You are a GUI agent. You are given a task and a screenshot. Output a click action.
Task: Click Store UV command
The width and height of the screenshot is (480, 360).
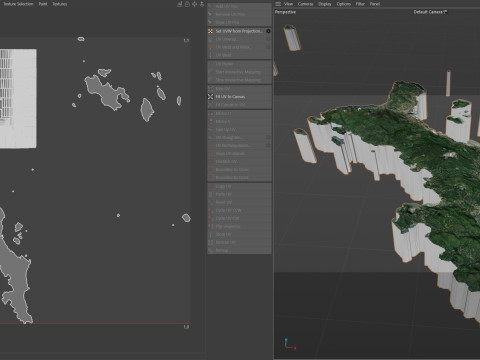coord(239,234)
